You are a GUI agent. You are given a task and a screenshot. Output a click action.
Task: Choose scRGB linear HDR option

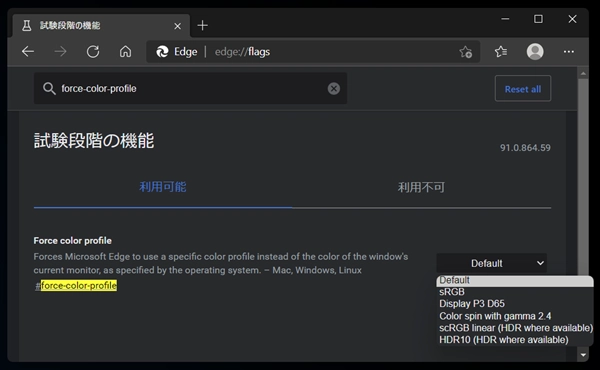pos(515,328)
